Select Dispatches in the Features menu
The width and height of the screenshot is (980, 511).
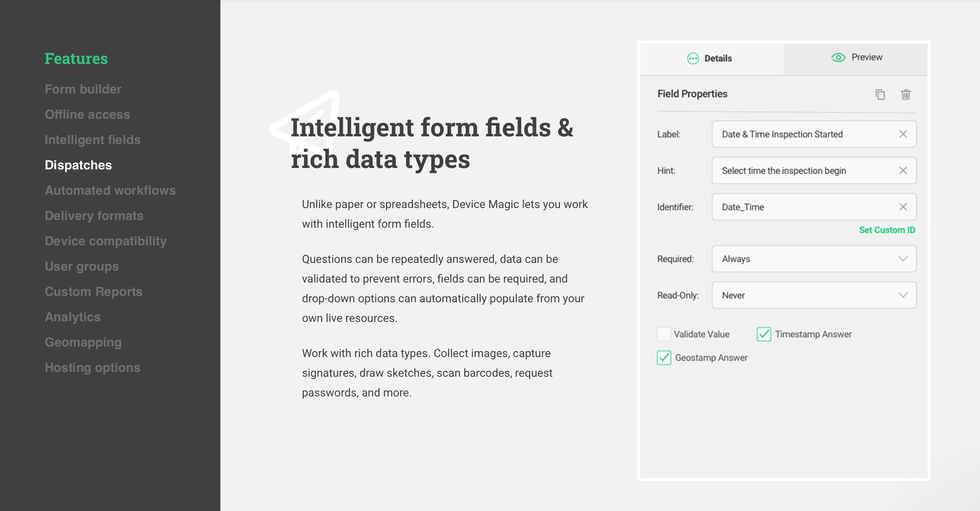(78, 165)
